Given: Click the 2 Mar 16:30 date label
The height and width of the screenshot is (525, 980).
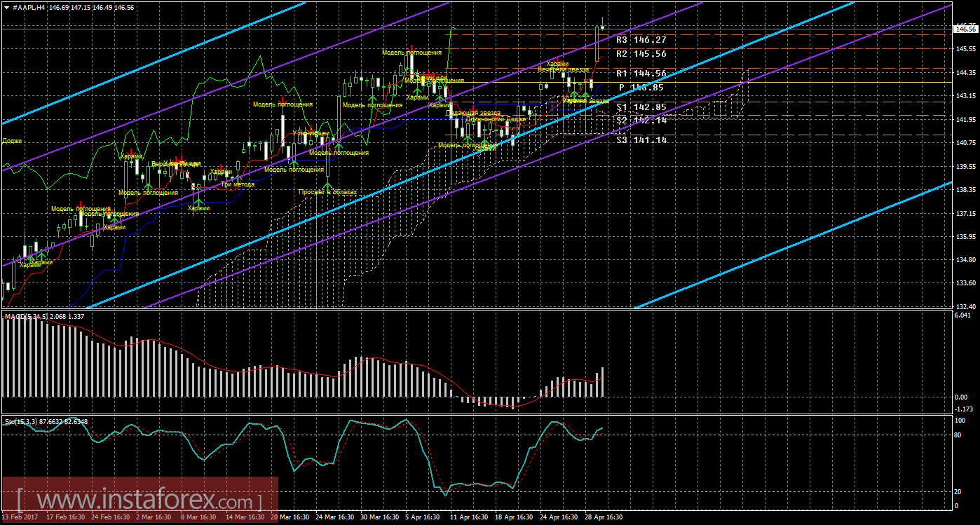Looking at the screenshot, I should 154,517.
